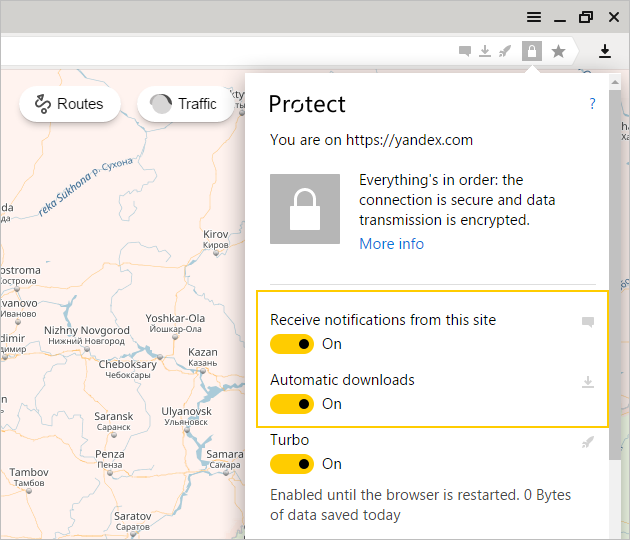Click the large gray padlock image
630x540 pixels.
[x=305, y=209]
